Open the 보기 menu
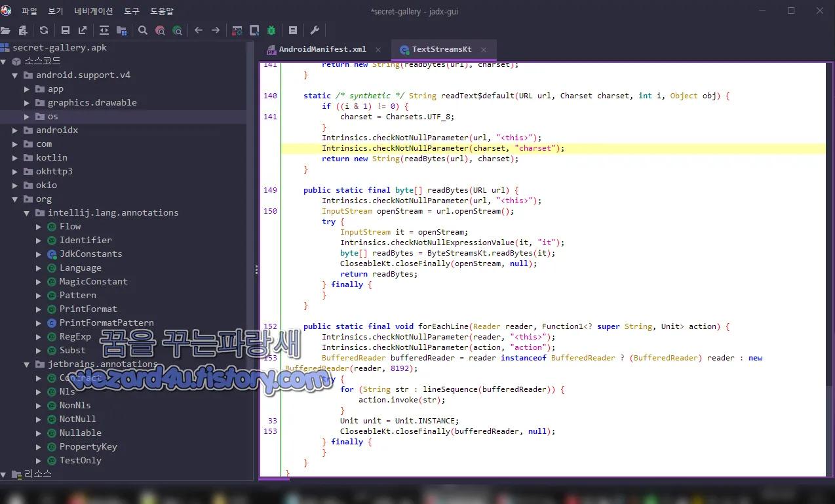The width and height of the screenshot is (835, 504). [x=56, y=11]
